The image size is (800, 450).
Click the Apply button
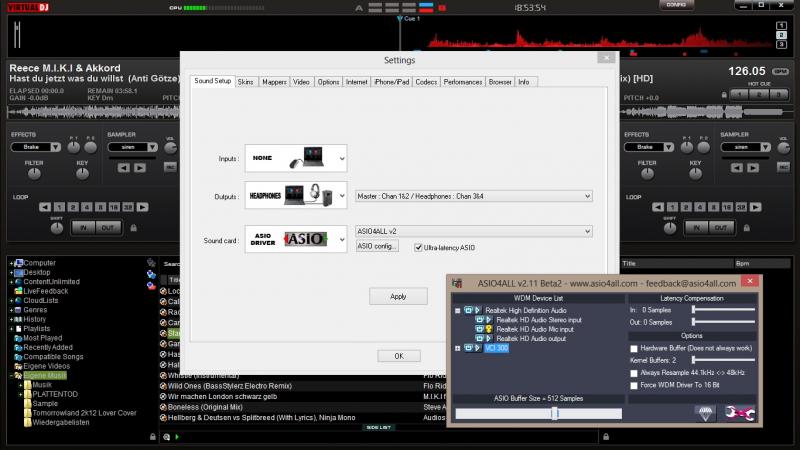pos(398,296)
